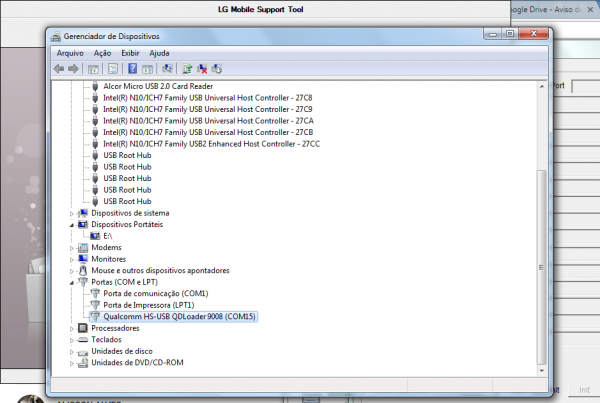Click the red X uninstall device icon
This screenshot has height=403, width=600.
point(202,69)
